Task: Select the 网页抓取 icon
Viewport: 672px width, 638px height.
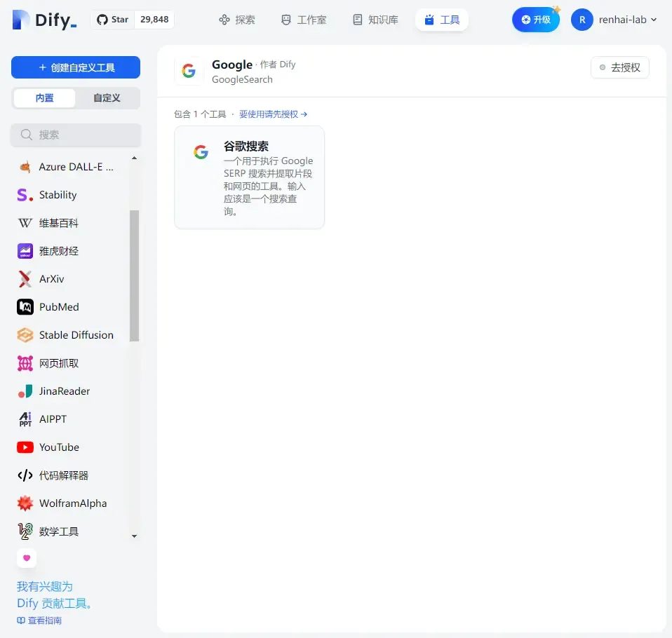Action: (x=25, y=363)
